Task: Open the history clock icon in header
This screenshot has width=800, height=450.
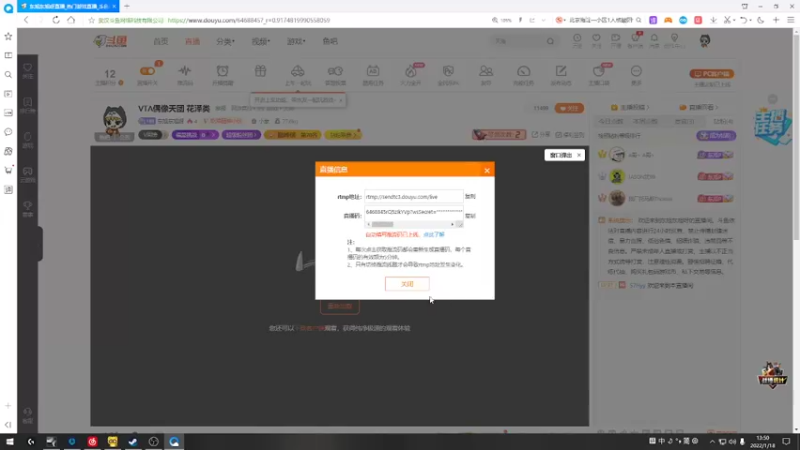Action: pyautogui.click(x=577, y=38)
